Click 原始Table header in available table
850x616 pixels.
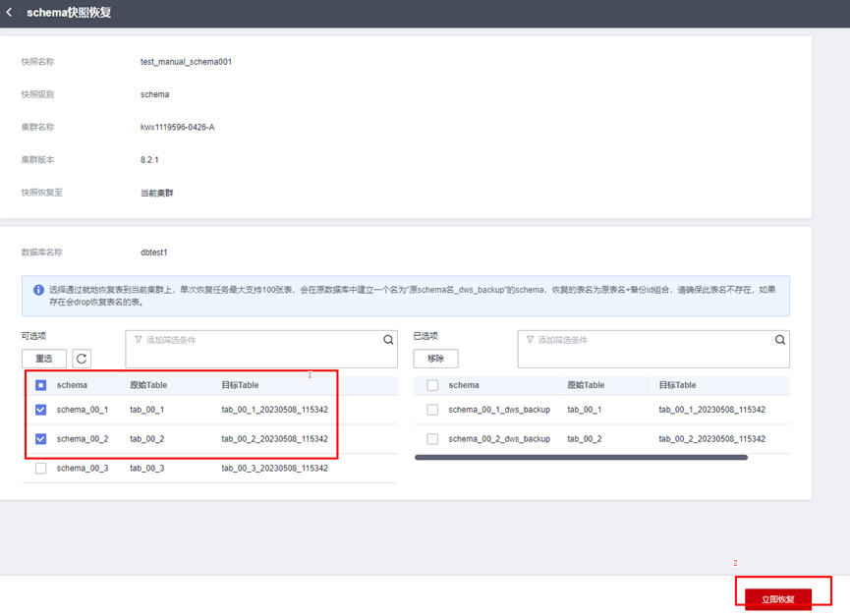[x=148, y=385]
